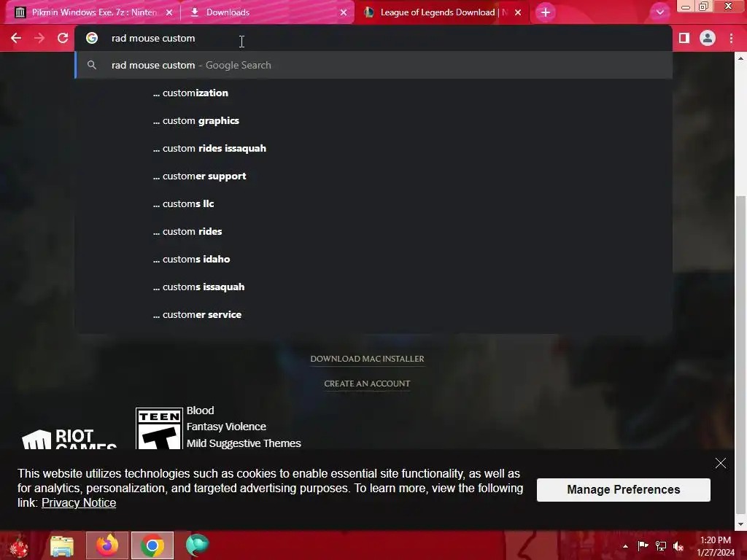Open the profile avatar menu

pos(708,38)
